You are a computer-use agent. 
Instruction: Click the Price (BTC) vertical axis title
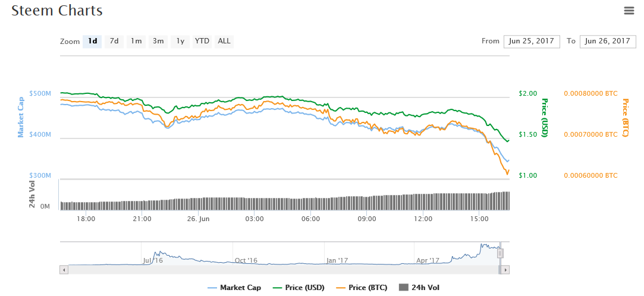pyautogui.click(x=626, y=118)
